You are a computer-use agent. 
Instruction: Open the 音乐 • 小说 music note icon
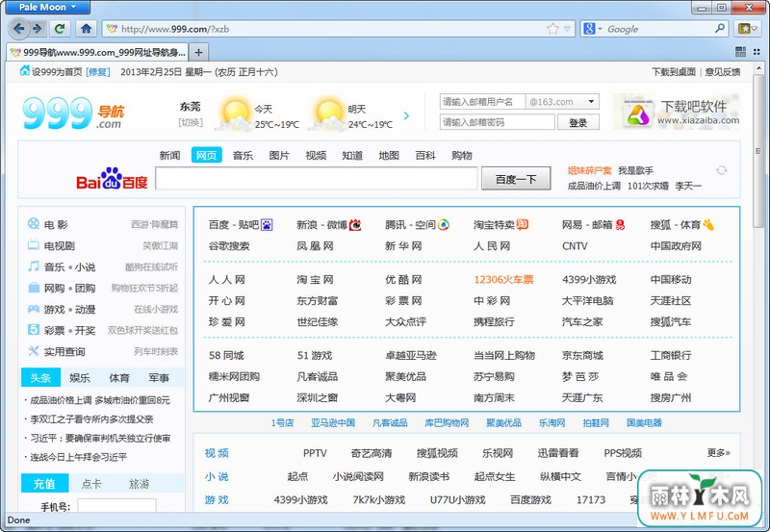point(34,266)
